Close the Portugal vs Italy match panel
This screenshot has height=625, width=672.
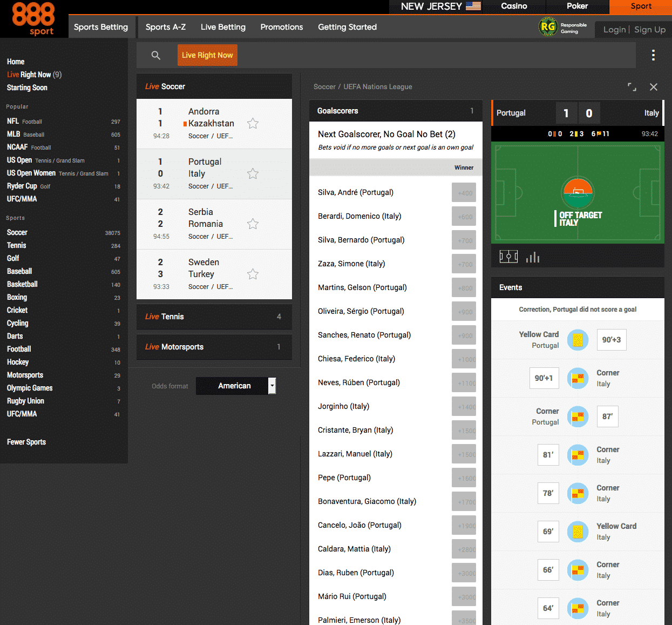click(x=654, y=87)
